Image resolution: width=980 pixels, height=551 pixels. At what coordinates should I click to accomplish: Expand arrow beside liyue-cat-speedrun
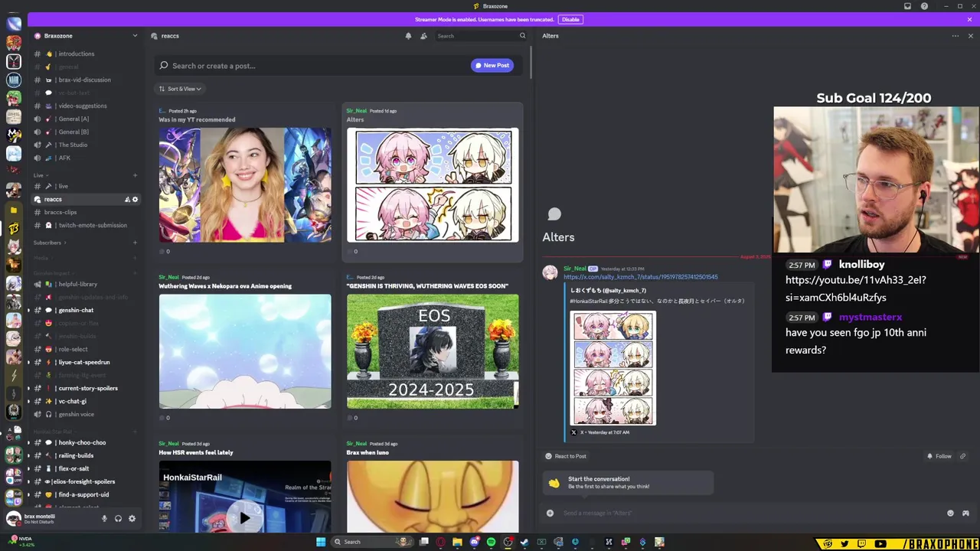28,362
